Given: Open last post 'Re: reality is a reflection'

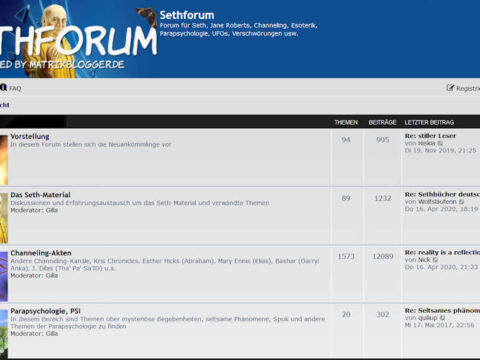Looking at the screenshot, I should point(442,252).
